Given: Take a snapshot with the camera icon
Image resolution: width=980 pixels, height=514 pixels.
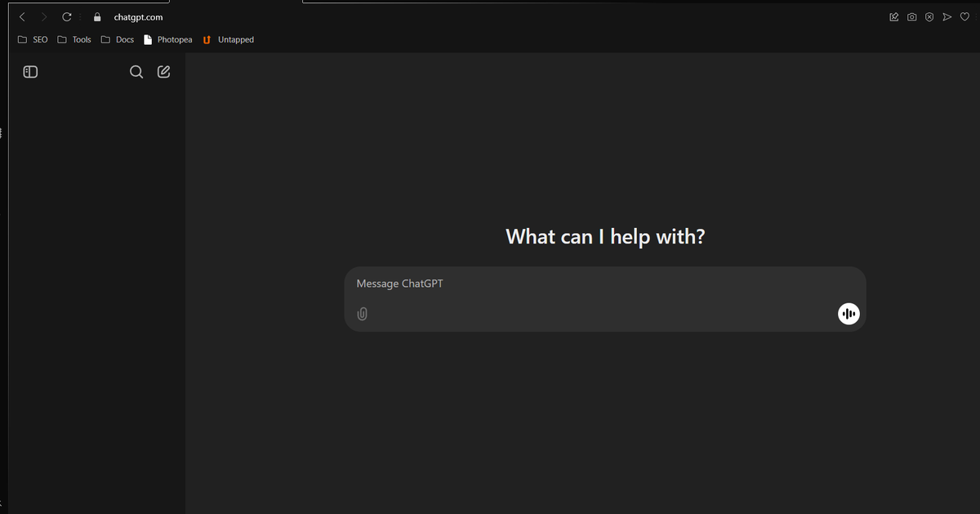Looking at the screenshot, I should click(911, 16).
